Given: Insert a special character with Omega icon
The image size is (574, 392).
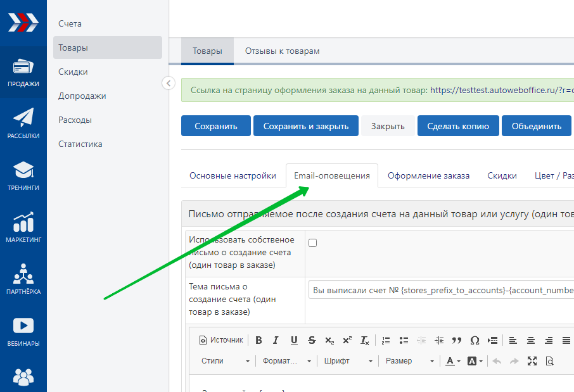Looking at the screenshot, I should 475,340.
